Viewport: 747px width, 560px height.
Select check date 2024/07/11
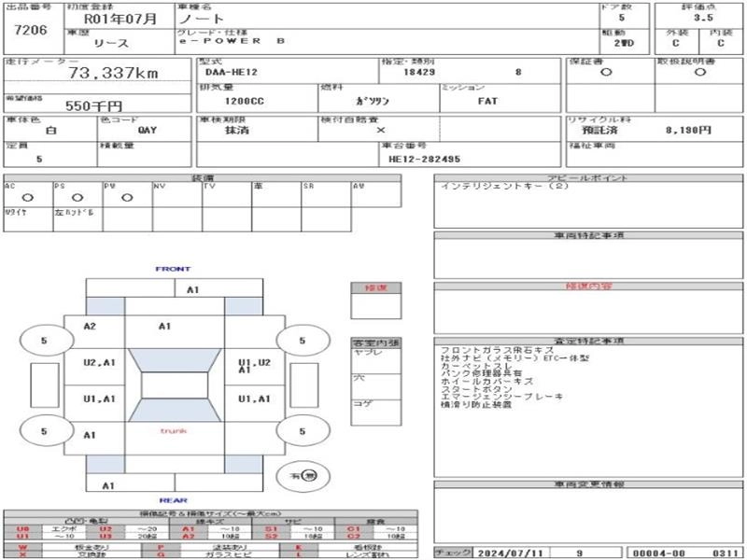coord(510,553)
